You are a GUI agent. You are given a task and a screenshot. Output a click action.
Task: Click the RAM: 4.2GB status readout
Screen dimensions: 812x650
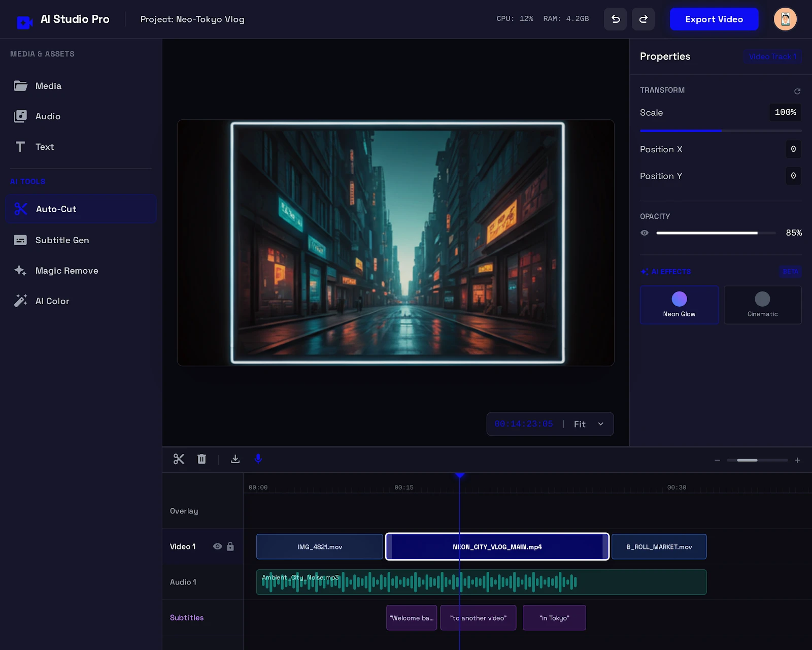click(x=566, y=19)
